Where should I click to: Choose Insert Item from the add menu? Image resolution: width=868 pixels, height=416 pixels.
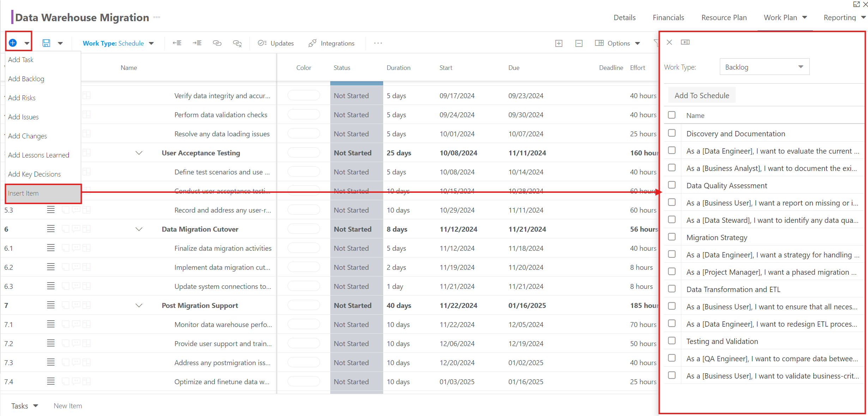43,193
